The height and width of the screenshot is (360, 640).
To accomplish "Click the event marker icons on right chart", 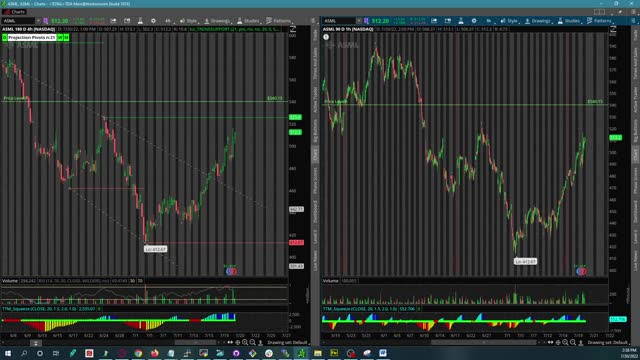I will click(x=581, y=271).
